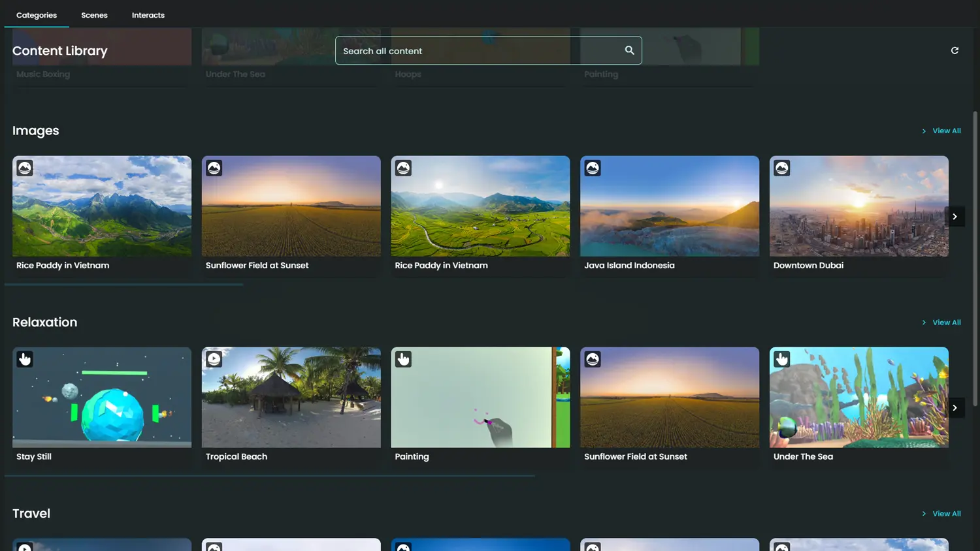Click the refresh icon in Content Library header
This screenshot has height=551, width=980.
tap(955, 50)
